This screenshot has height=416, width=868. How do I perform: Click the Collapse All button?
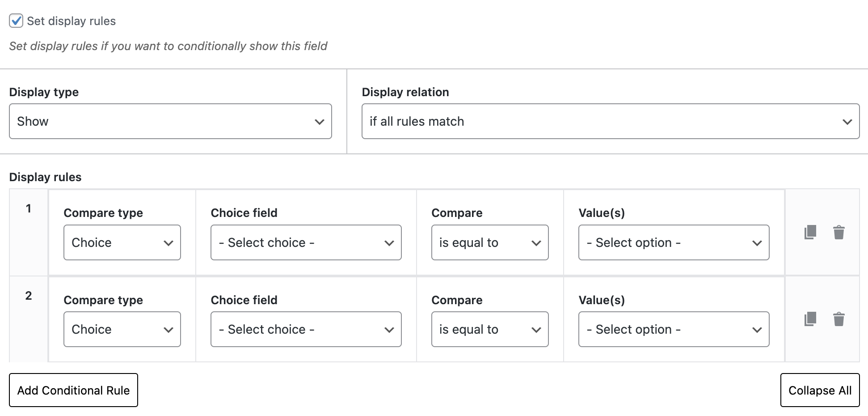click(x=820, y=390)
